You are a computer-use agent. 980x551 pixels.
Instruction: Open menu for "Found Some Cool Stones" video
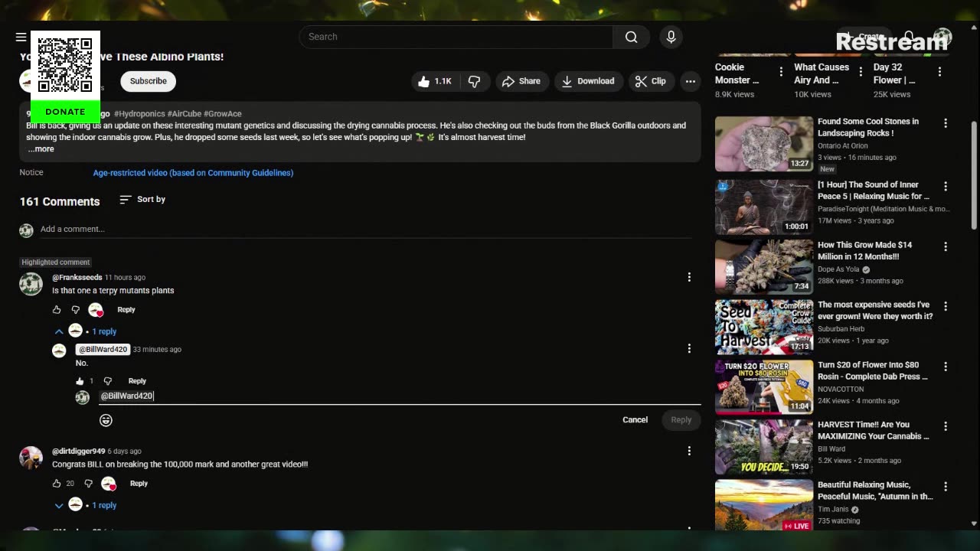946,123
